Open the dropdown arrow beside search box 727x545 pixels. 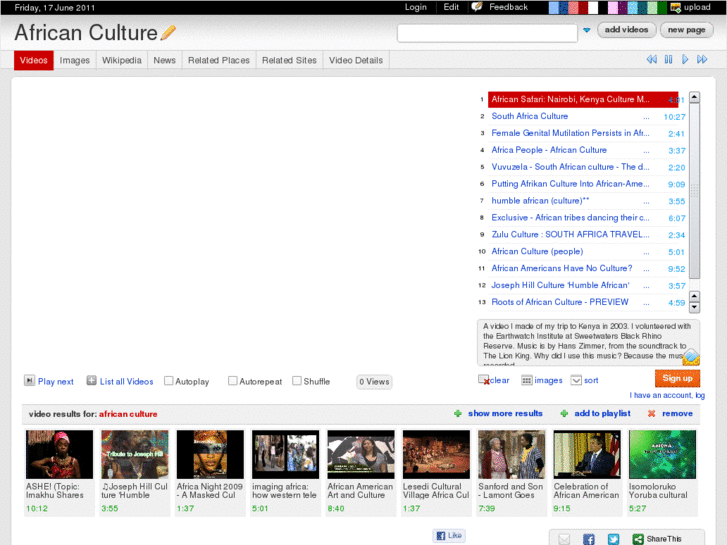587,31
